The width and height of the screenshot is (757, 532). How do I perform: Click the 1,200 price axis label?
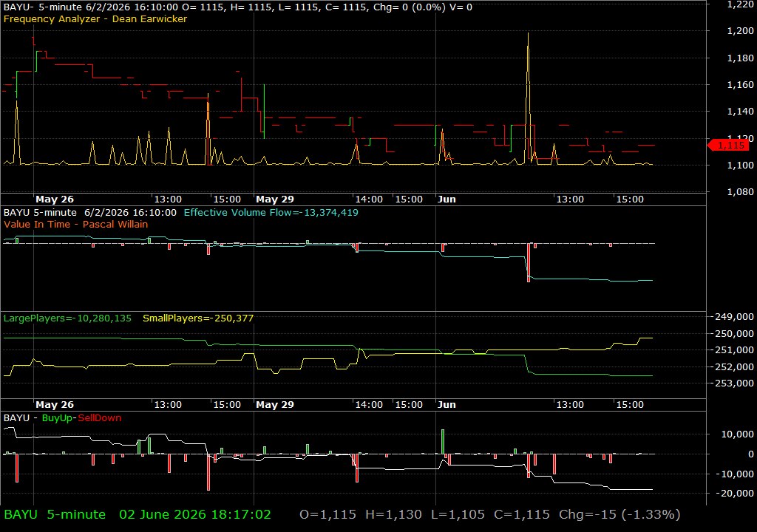(740, 31)
